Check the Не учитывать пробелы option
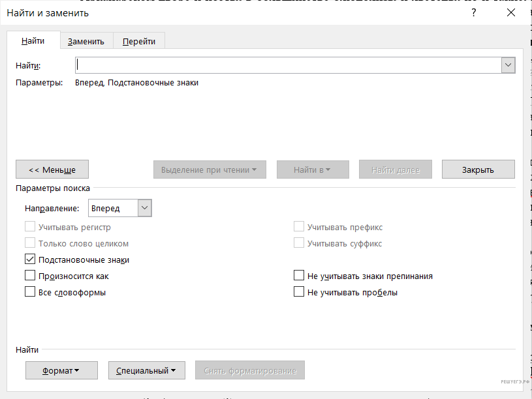 click(x=299, y=292)
